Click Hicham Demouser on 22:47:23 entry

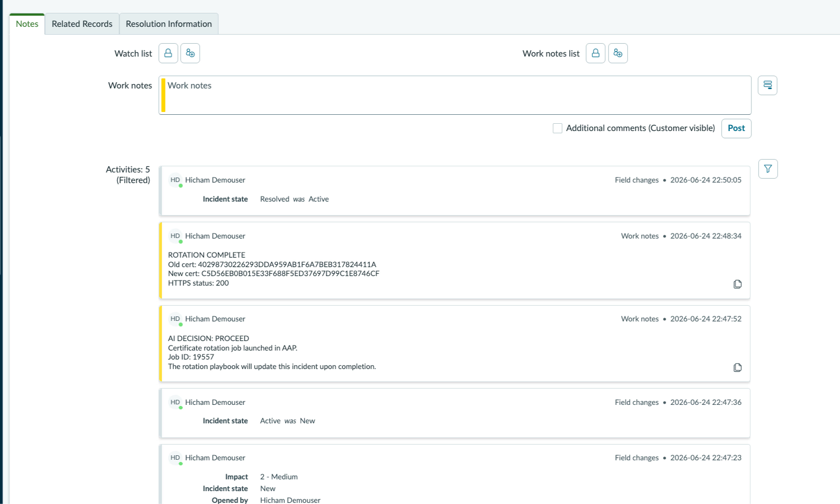pos(215,458)
